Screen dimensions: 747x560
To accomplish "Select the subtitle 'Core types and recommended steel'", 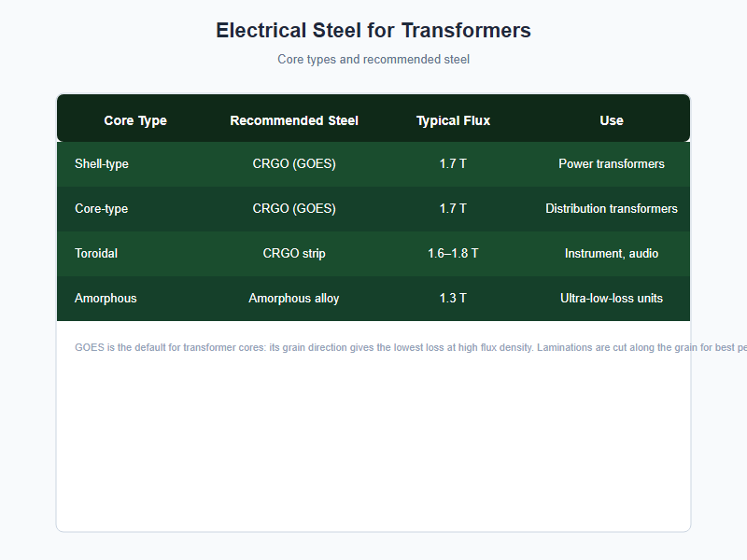I will tap(373, 60).
